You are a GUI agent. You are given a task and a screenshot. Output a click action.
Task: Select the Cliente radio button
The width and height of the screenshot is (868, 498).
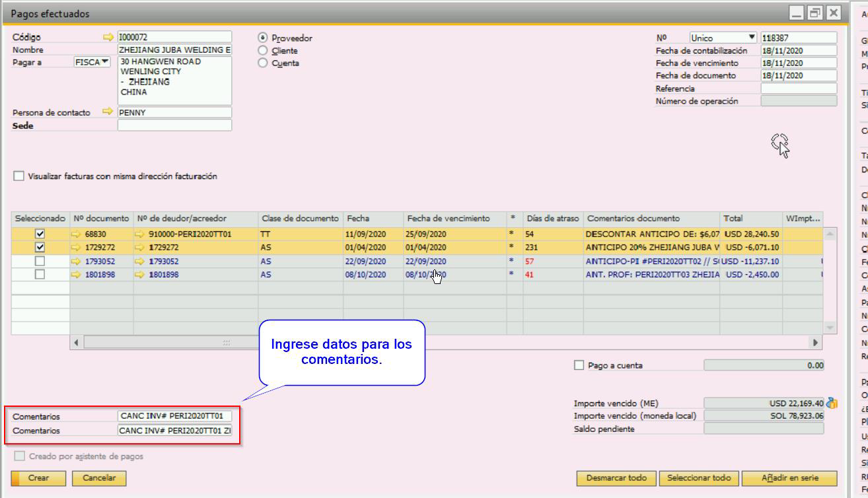click(263, 51)
